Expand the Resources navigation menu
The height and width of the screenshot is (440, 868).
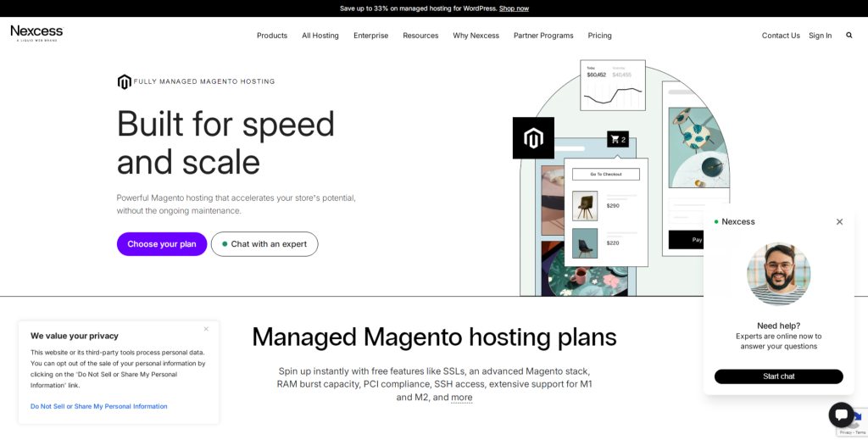[x=420, y=36]
